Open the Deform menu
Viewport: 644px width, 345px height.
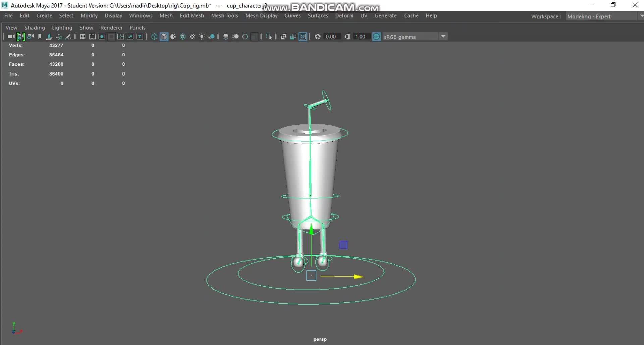click(x=344, y=16)
